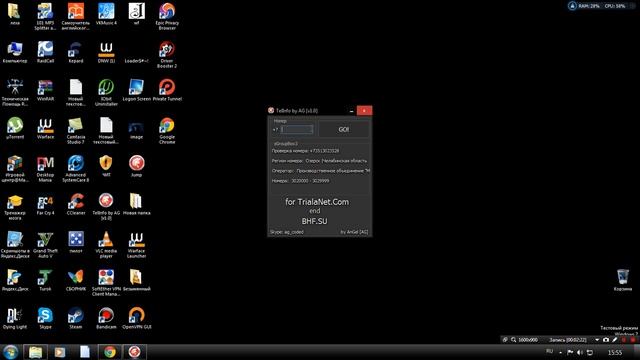
Task: Select the Warface desktop shortcut
Action: click(45, 128)
